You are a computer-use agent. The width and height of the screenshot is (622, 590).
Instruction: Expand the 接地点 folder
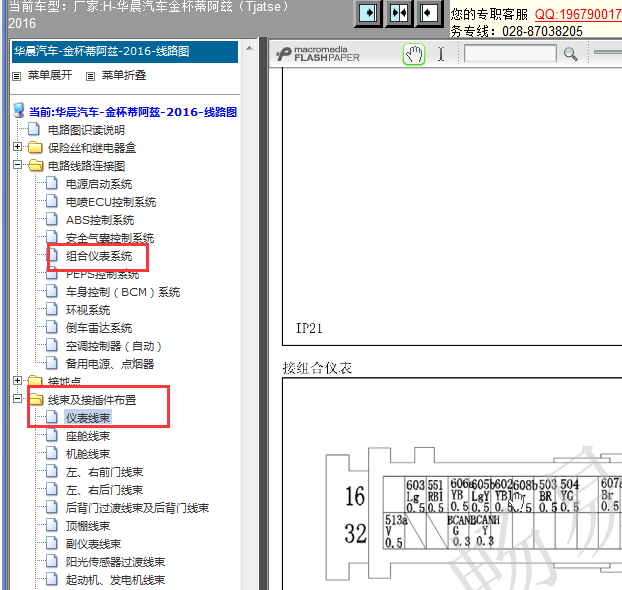tap(17, 381)
